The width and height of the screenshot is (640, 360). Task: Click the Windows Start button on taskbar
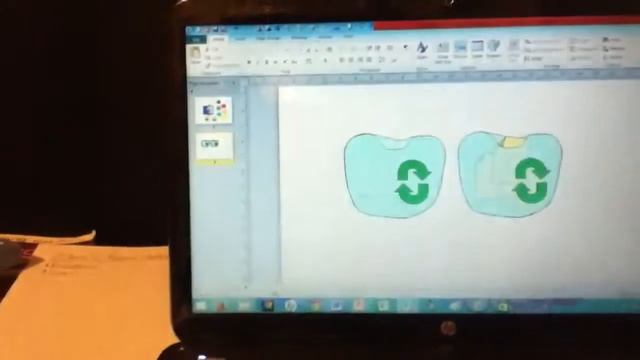tap(201, 306)
